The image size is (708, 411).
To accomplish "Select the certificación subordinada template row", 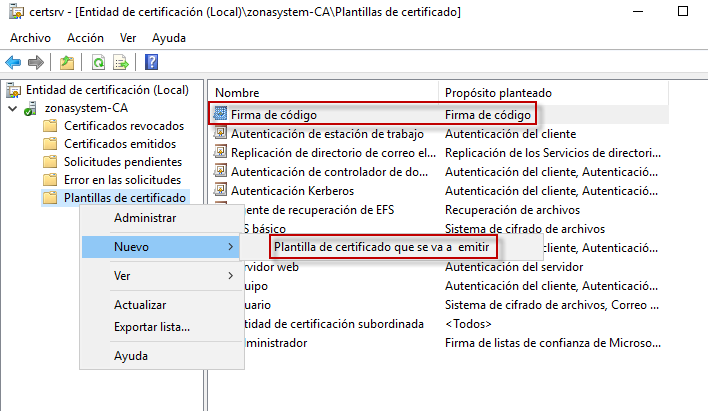I will [x=334, y=324].
